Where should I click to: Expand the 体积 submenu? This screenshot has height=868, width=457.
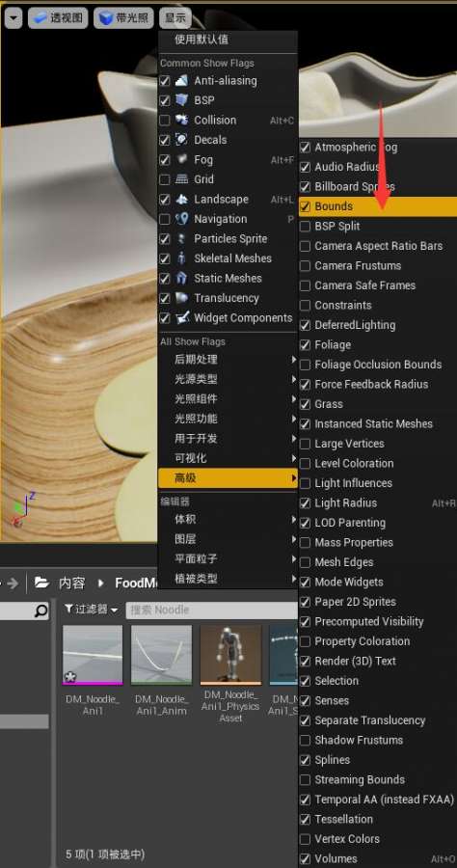tap(228, 519)
